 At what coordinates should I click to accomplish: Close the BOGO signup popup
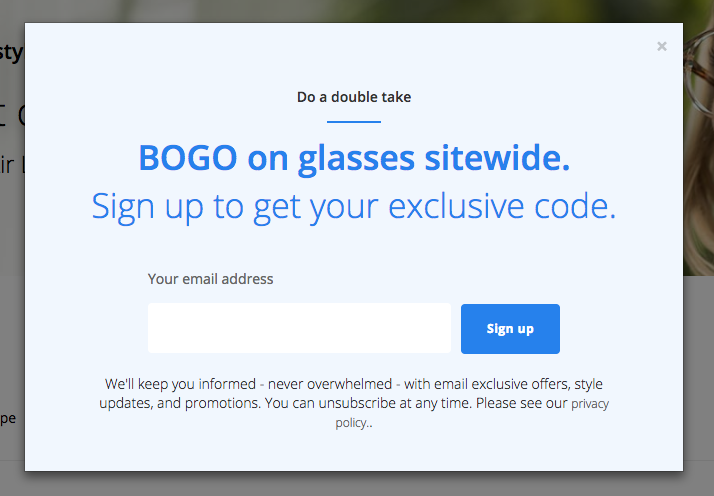tap(662, 46)
